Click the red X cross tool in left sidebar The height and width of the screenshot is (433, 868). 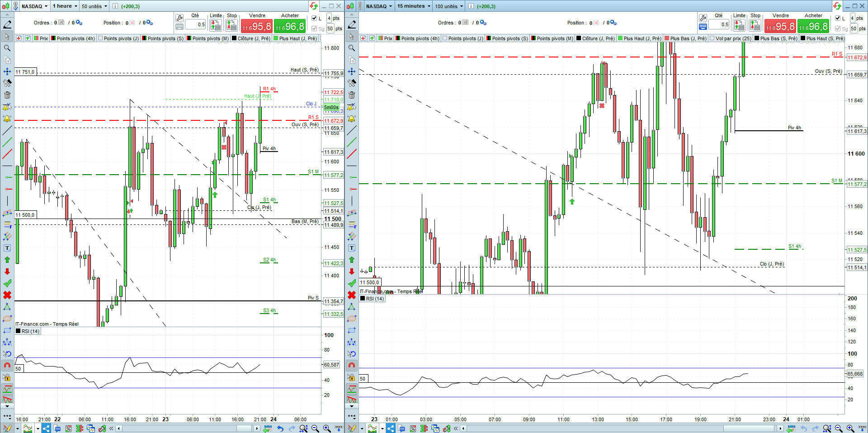[7, 295]
